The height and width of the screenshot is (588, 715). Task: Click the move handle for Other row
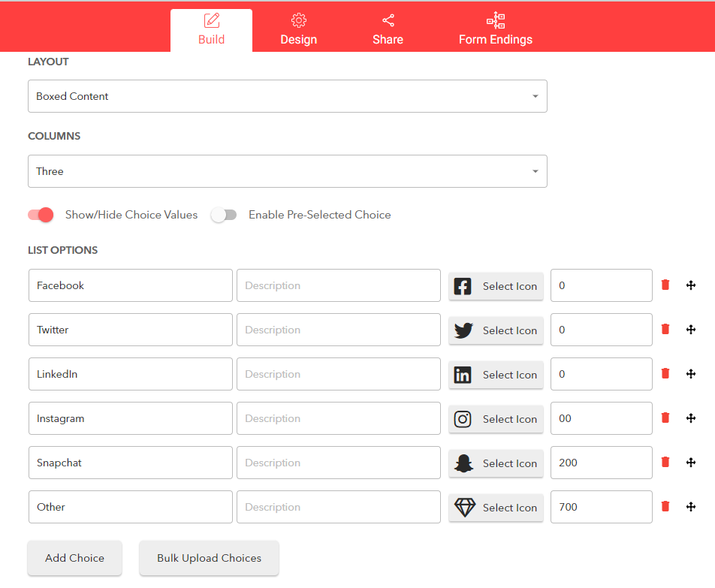(691, 507)
